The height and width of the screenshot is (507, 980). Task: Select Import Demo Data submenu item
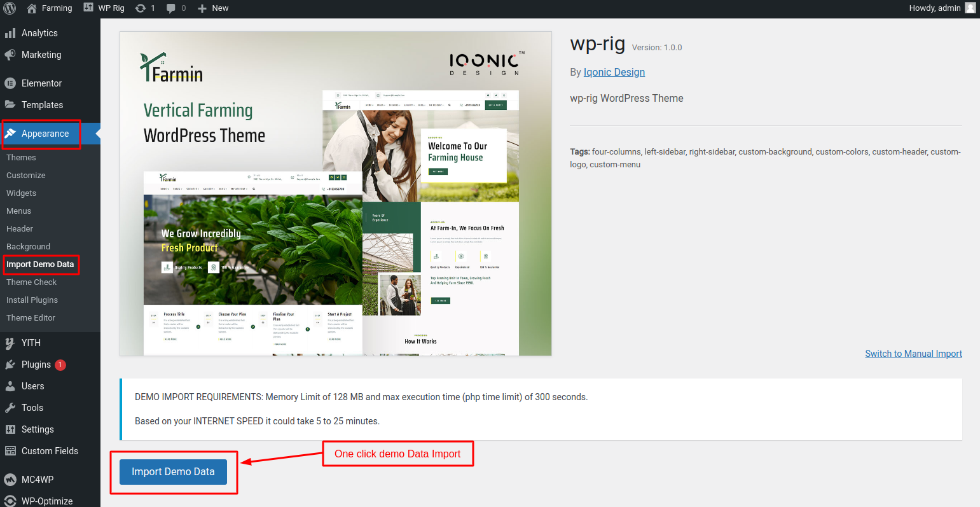[40, 265]
